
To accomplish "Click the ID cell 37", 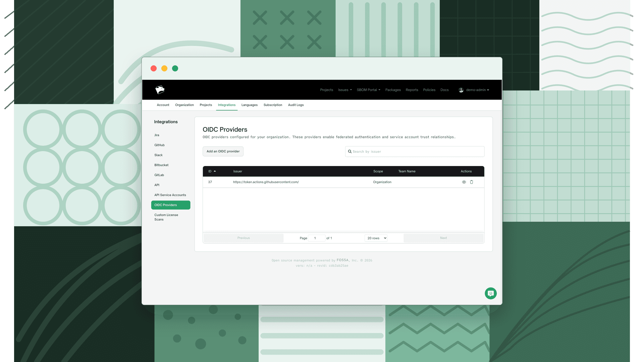I will point(210,182).
